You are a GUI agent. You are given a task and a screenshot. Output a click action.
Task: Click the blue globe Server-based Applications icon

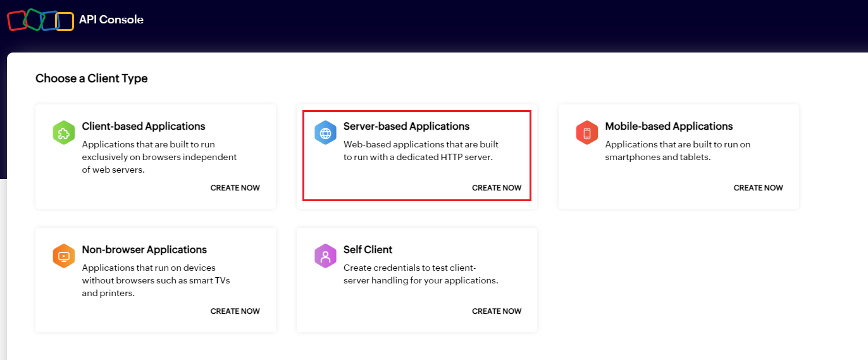point(325,133)
